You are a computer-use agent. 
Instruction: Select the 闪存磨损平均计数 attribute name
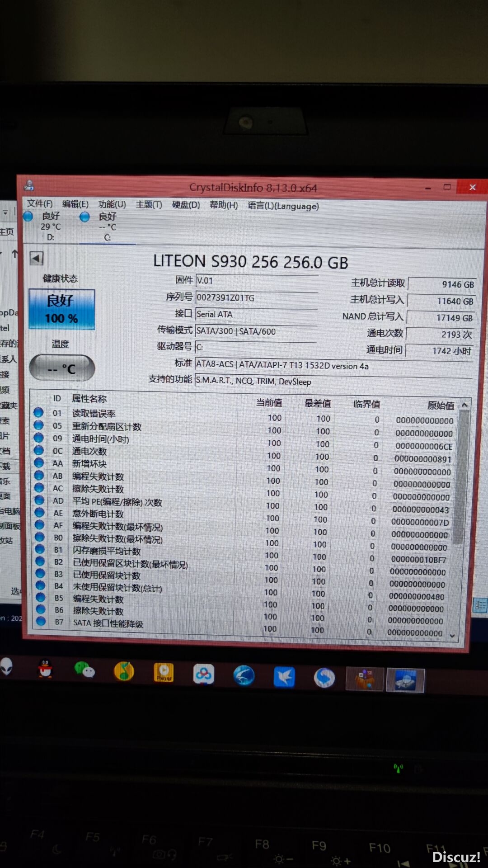click(107, 551)
